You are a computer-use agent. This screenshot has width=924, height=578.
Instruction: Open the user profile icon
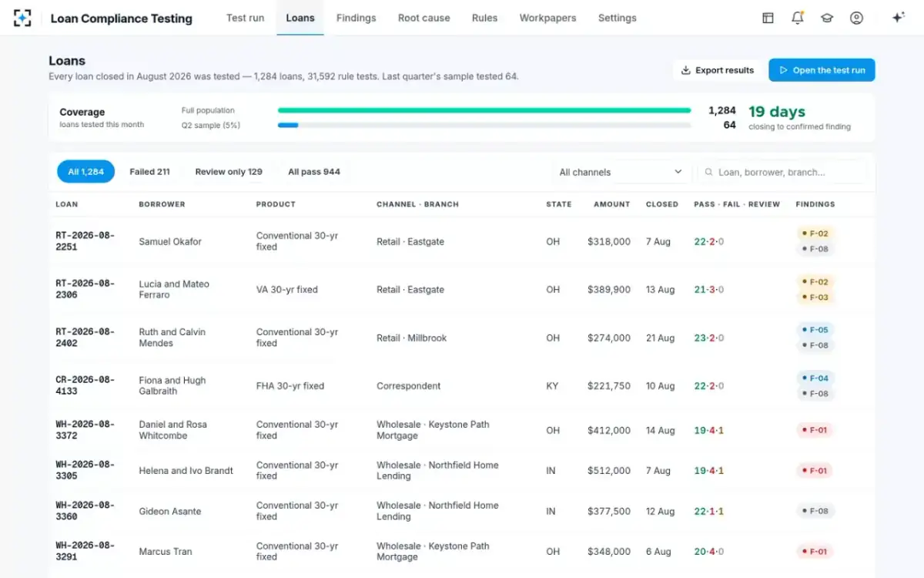click(x=856, y=18)
